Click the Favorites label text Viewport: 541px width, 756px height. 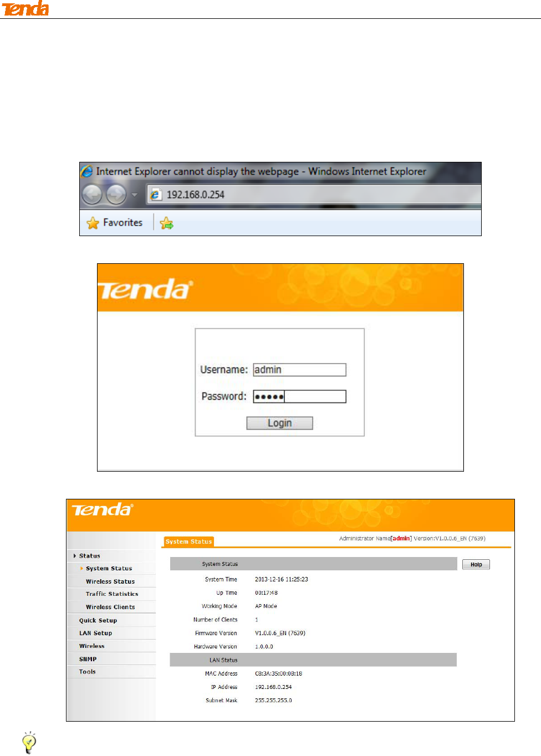[123, 222]
